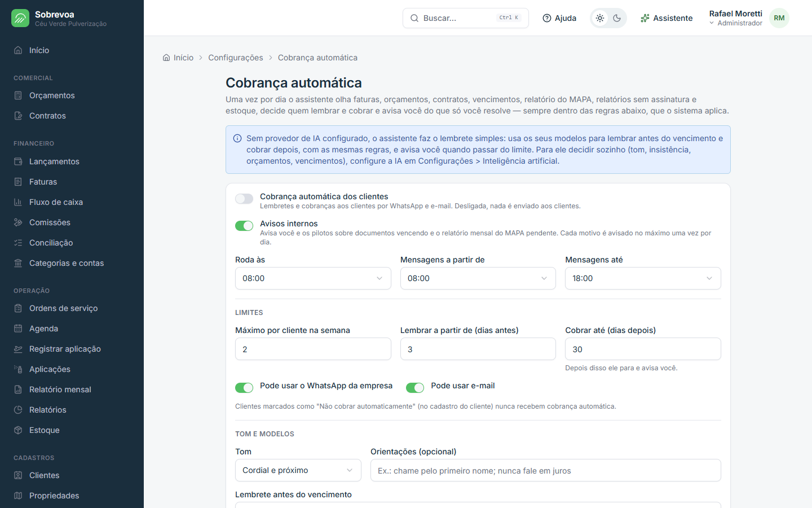The height and width of the screenshot is (508, 812).
Task: Go to Início breadcrumb link
Action: (x=178, y=58)
